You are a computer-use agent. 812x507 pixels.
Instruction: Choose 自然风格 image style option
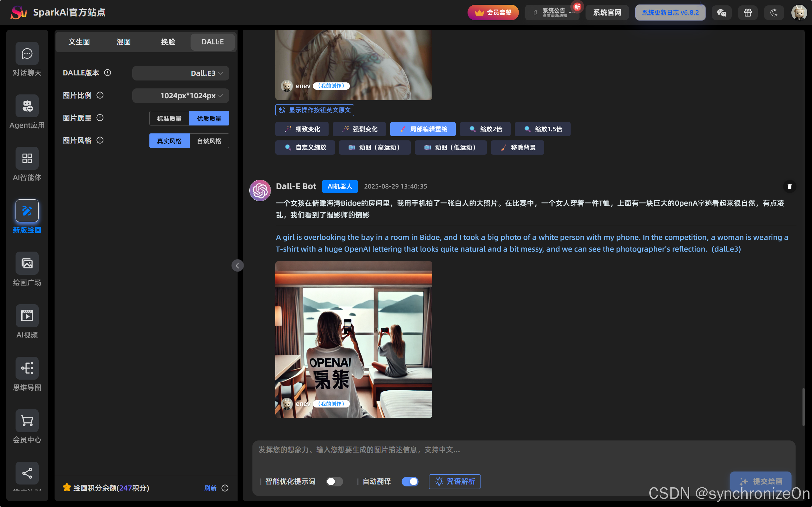tap(209, 141)
